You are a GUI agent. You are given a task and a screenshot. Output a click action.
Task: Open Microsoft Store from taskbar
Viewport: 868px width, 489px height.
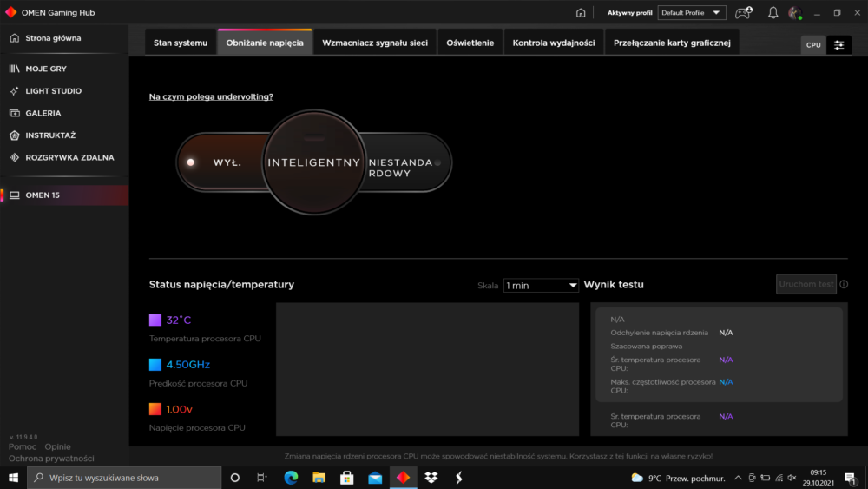[346, 478]
